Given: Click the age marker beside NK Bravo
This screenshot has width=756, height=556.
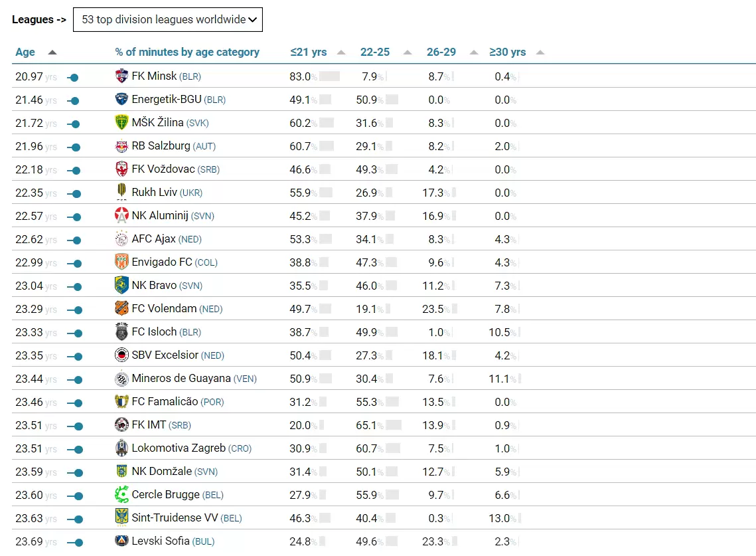Looking at the screenshot, I should 77,287.
